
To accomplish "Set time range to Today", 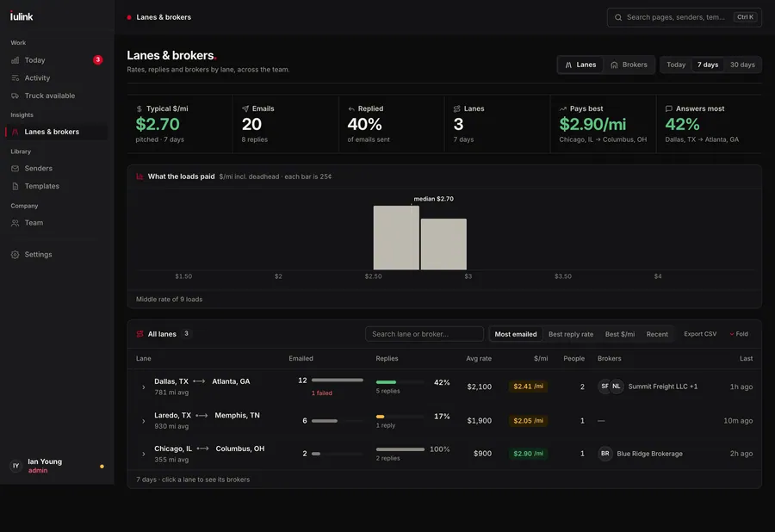I will [676, 65].
